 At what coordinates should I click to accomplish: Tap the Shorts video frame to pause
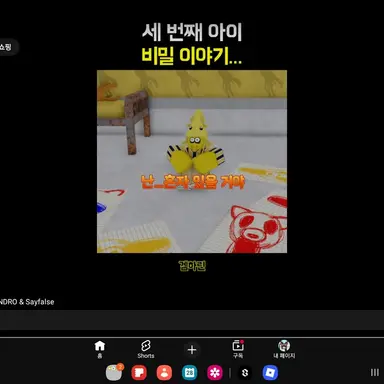(x=192, y=161)
